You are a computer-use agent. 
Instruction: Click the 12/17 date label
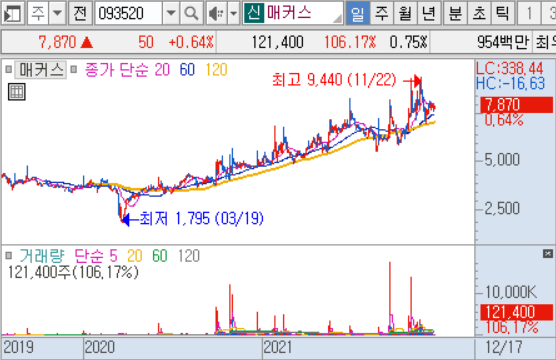[504, 347]
